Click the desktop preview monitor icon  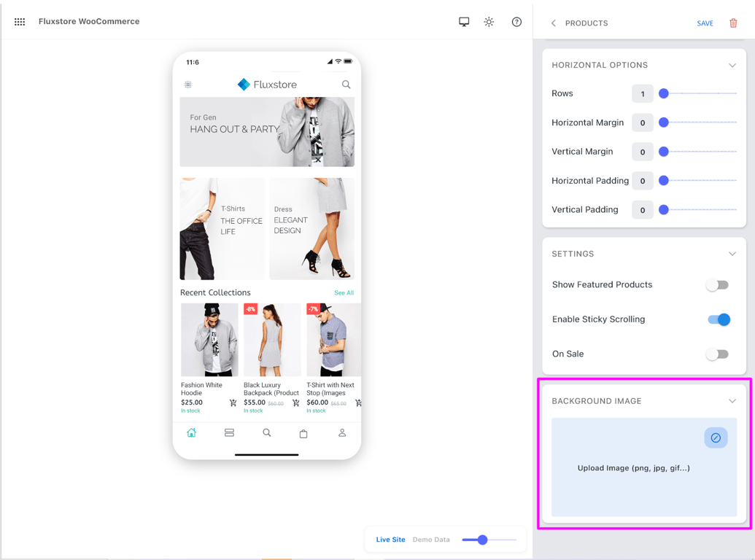[x=464, y=22]
